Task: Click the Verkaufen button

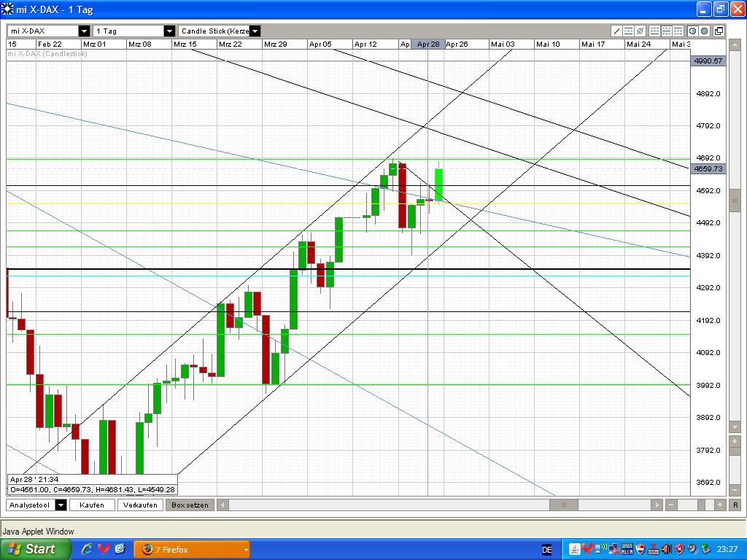Action: pyautogui.click(x=140, y=505)
